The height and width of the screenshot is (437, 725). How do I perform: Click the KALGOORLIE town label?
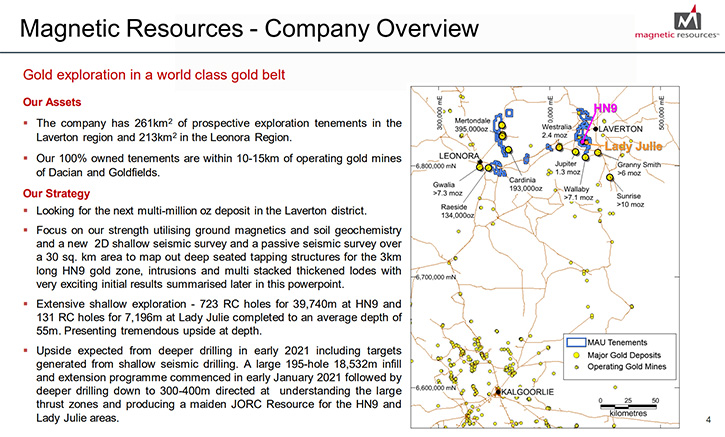tap(528, 392)
